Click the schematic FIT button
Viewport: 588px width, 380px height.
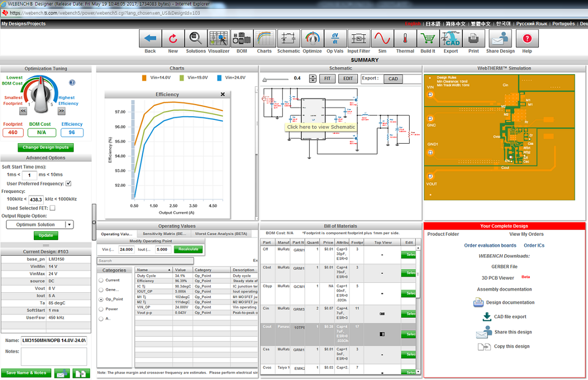(x=327, y=78)
